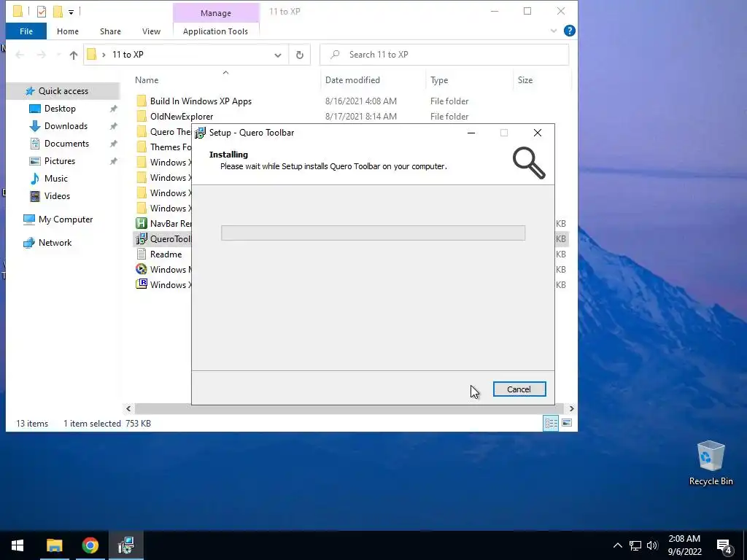
Task: Click the NavBar file's green icon
Action: [x=141, y=223]
